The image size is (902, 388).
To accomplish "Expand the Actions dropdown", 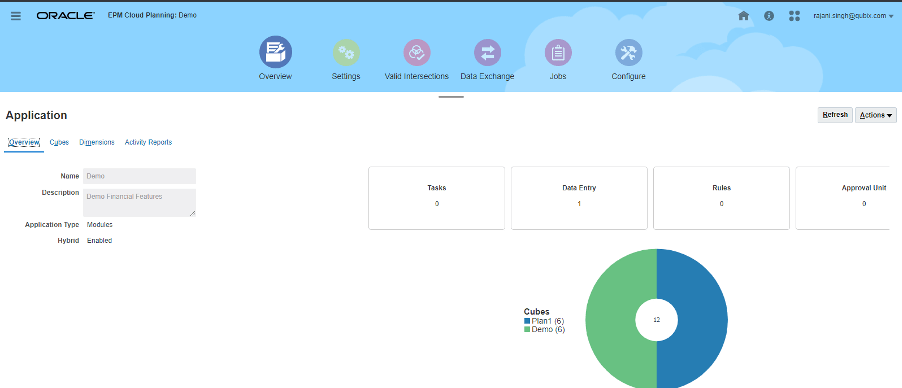I will [876, 115].
